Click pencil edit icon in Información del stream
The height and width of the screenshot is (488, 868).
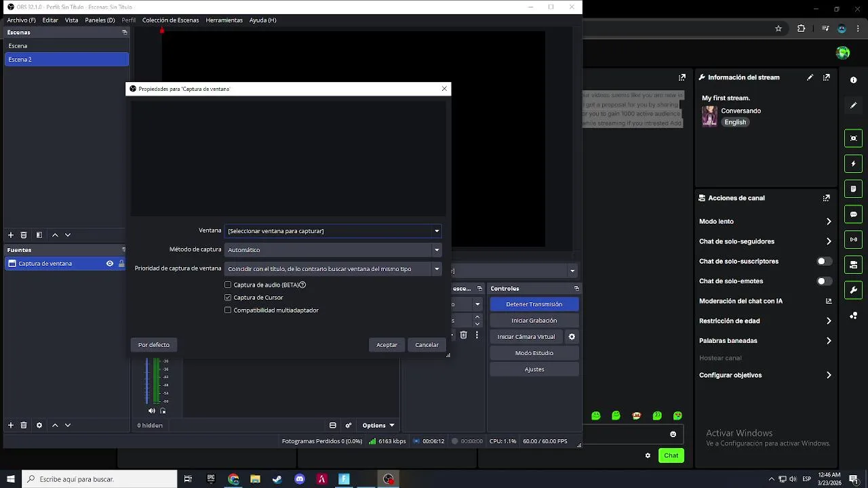click(810, 77)
